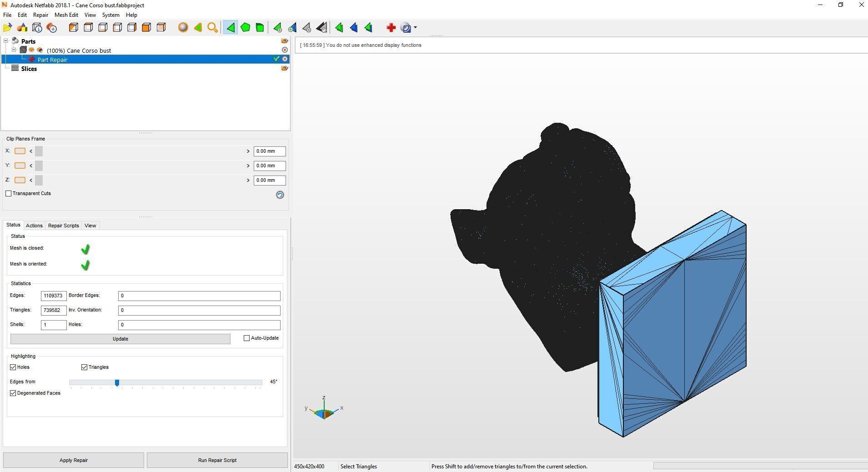
Task: Click the Border Edges value field
Action: (x=199, y=296)
